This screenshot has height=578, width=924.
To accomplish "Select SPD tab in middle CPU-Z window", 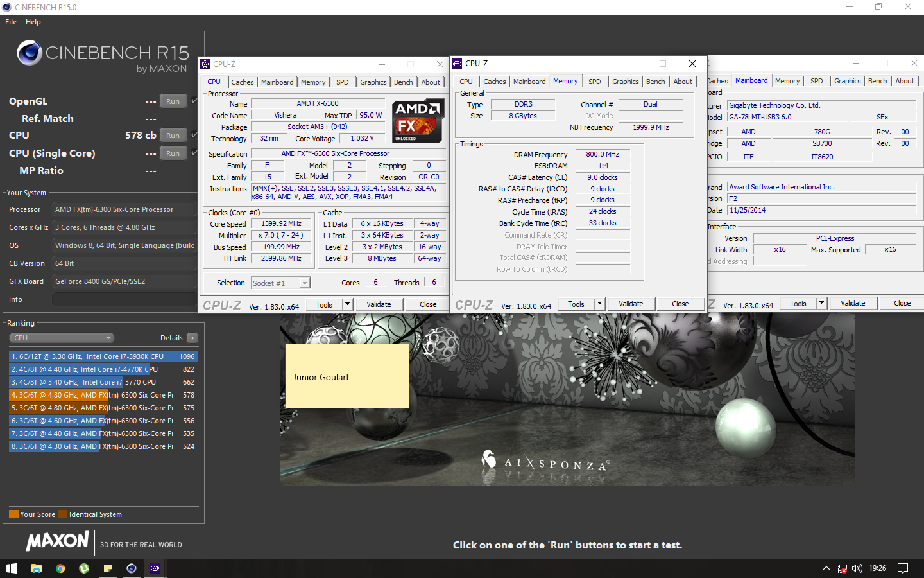I will tap(595, 82).
